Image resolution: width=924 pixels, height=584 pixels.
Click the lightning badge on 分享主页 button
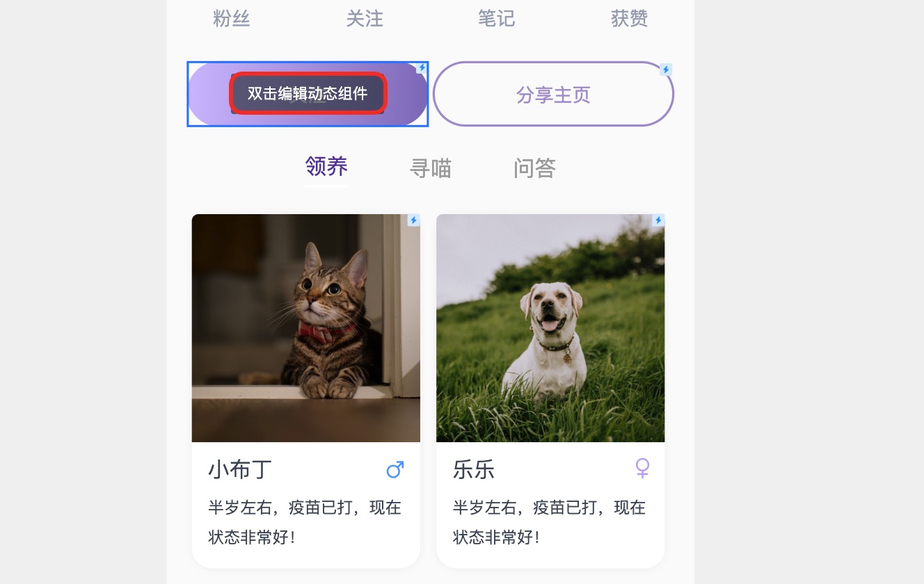pos(666,70)
